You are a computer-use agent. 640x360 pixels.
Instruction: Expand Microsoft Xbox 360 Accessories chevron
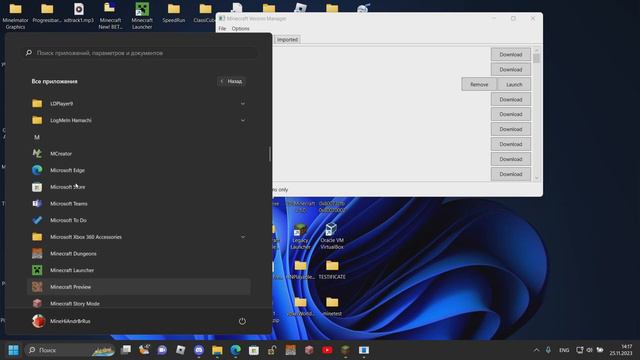(x=243, y=237)
